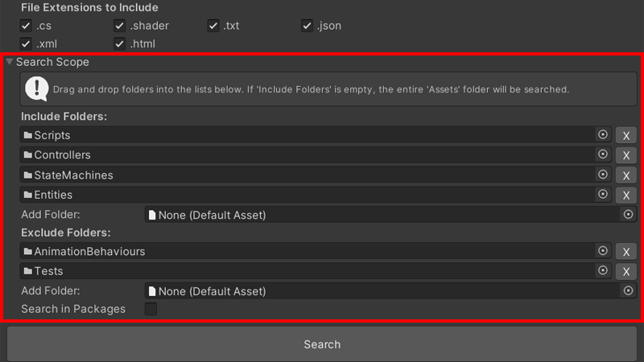Viewport: 644px width, 362px height.
Task: Open picker for Exclude Add Folder field
Action: (628, 290)
